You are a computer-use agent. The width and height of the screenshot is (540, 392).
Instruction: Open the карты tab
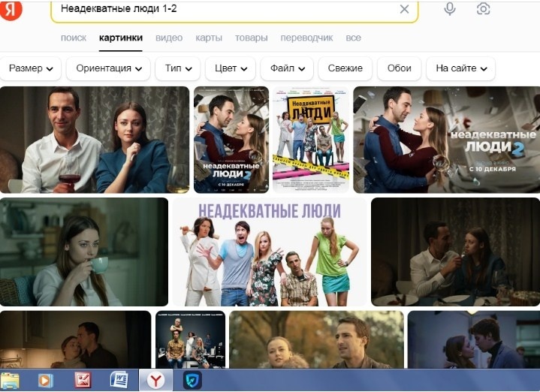coord(209,38)
